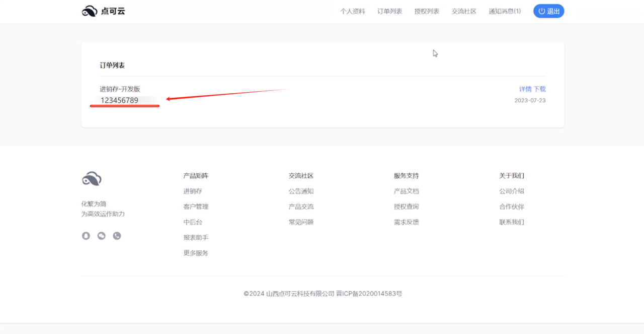Go to 订单列表 in top navigation

pyautogui.click(x=390, y=11)
